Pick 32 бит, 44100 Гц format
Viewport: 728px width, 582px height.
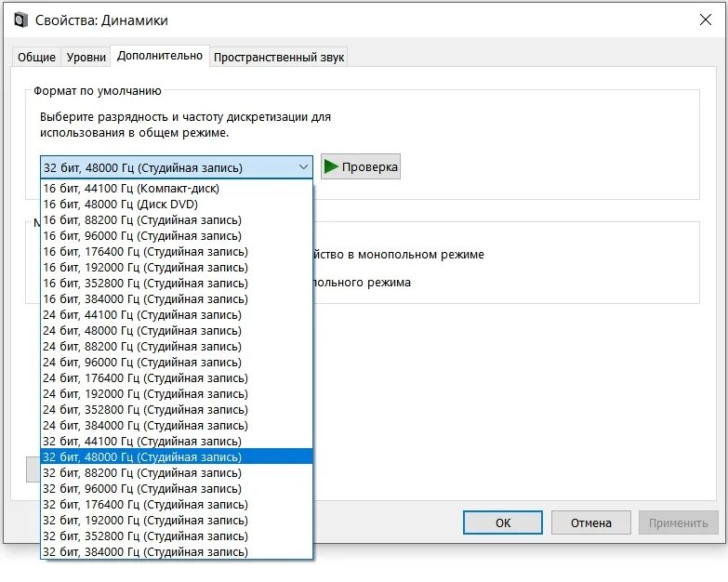point(177,441)
